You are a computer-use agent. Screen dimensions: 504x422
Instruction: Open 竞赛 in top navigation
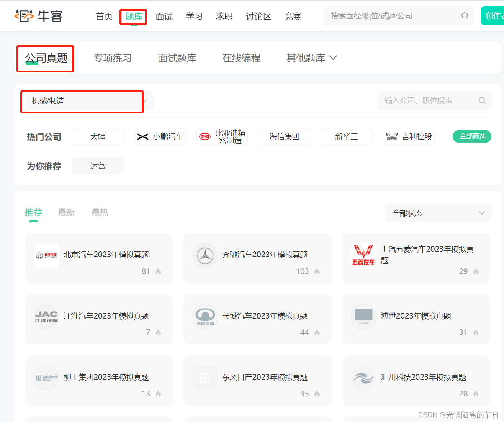[293, 16]
